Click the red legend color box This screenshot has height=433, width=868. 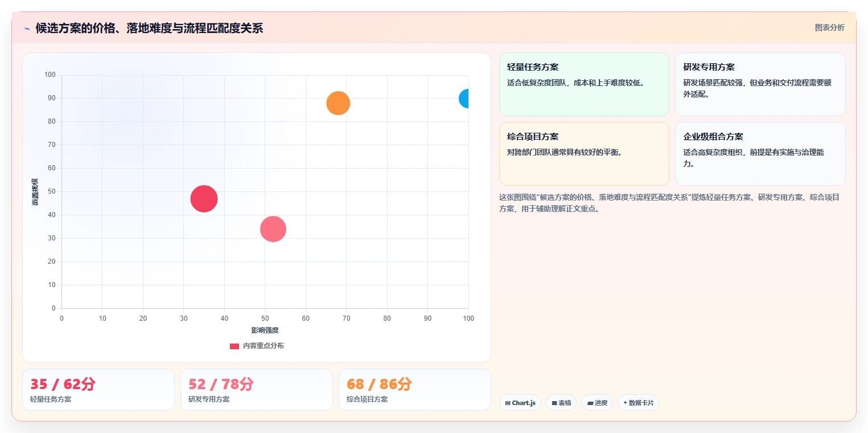235,346
